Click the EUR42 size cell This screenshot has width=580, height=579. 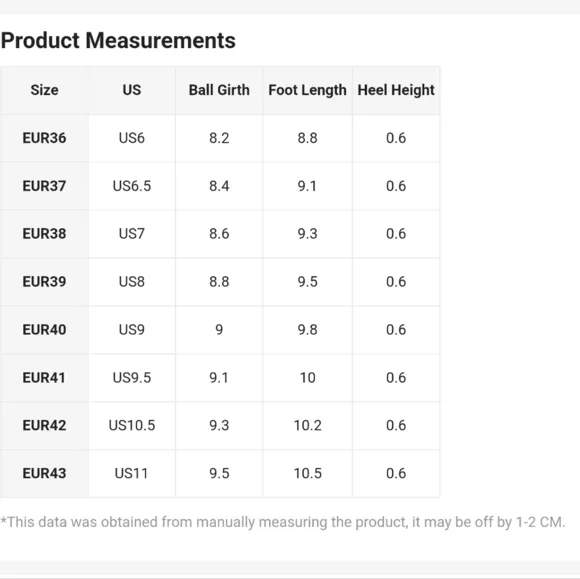(44, 425)
